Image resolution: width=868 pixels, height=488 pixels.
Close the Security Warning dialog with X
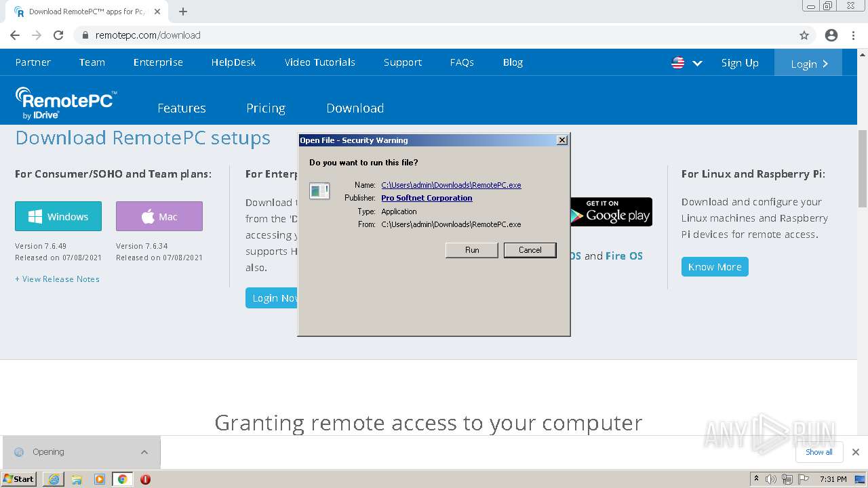click(x=561, y=140)
